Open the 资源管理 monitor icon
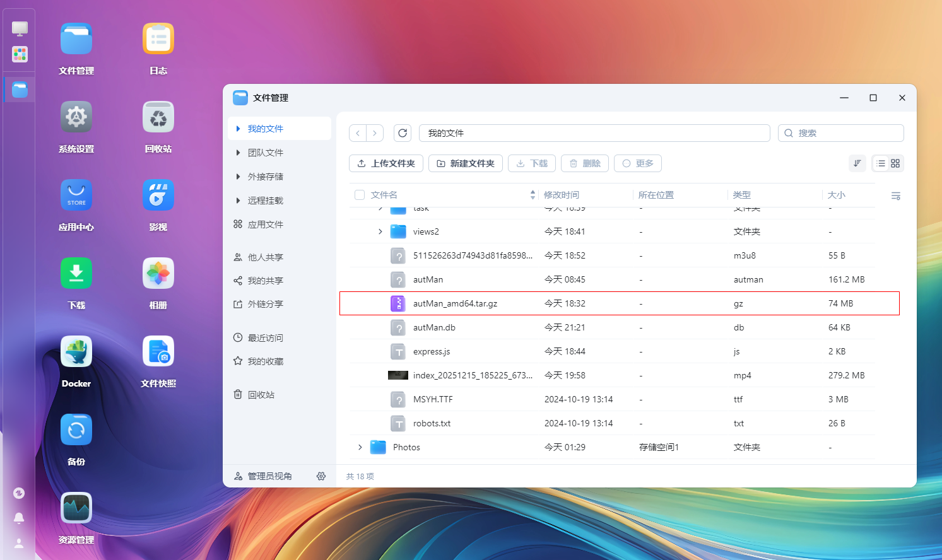This screenshot has width=942, height=560. click(x=76, y=508)
